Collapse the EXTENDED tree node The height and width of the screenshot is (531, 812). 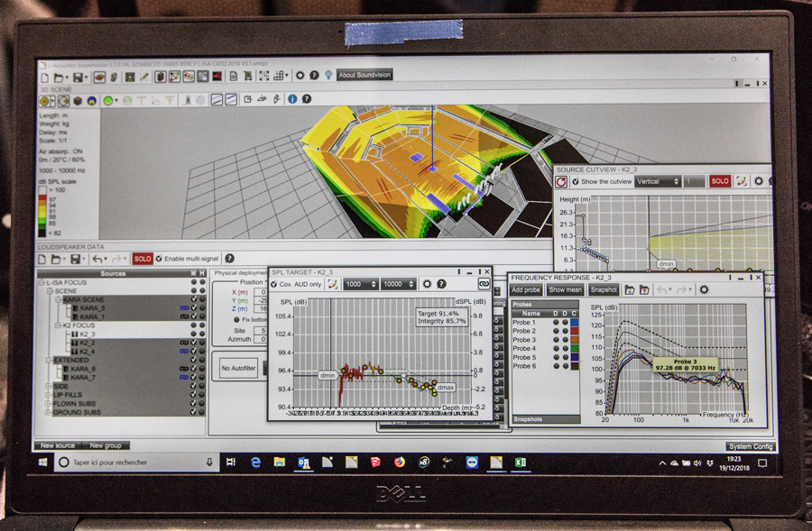tap(49, 361)
